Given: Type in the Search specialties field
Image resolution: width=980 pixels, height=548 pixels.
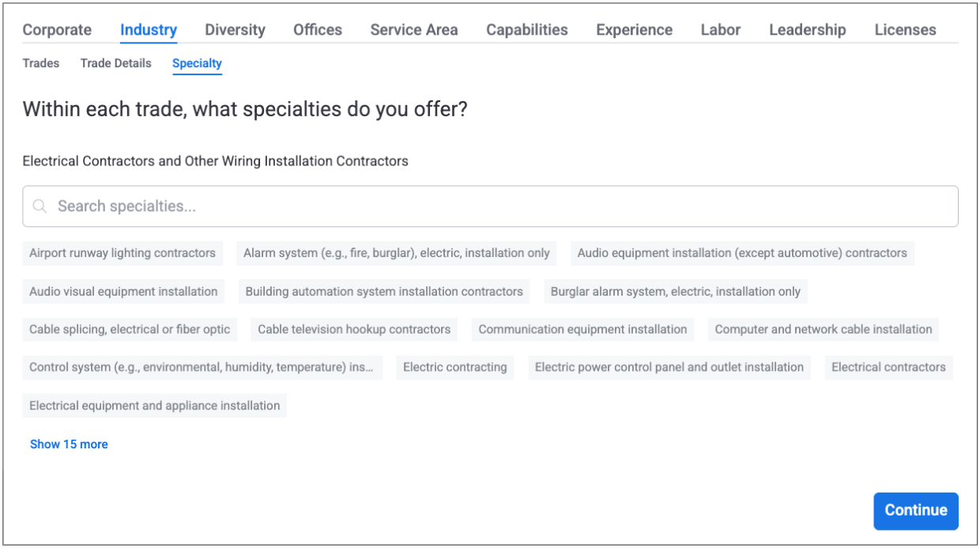Looking at the screenshot, I should tap(490, 206).
